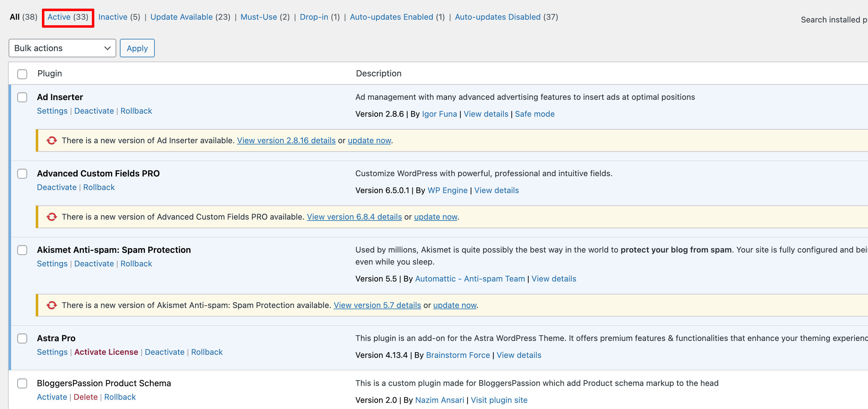
Task: Click the Astra Pro plugin name
Action: (56, 338)
